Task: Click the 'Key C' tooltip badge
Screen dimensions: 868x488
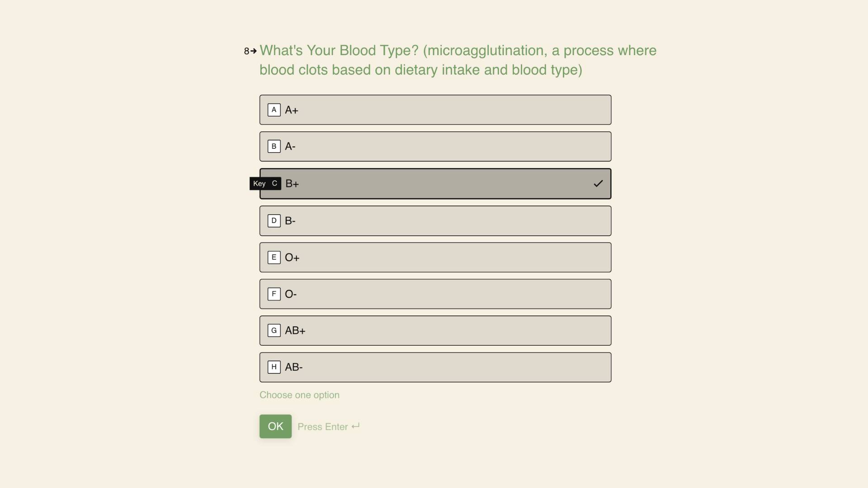Action: 265,183
